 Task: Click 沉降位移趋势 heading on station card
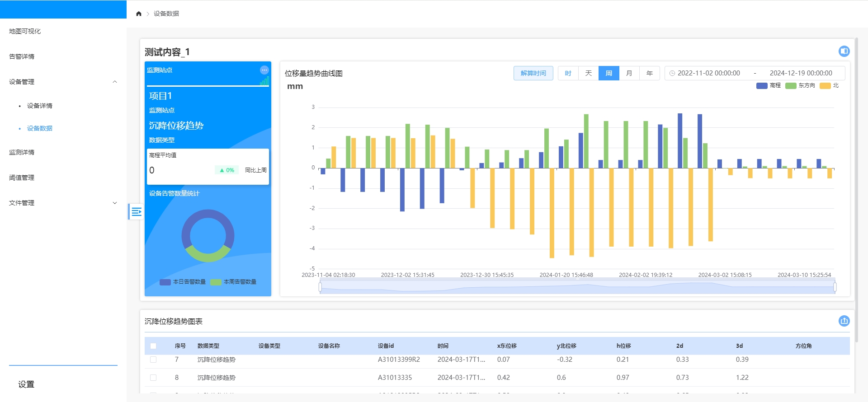(x=176, y=126)
